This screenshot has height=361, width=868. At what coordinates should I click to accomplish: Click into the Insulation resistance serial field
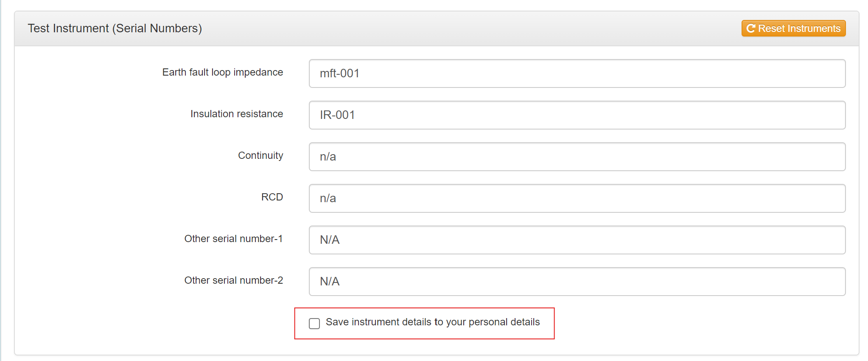[577, 115]
